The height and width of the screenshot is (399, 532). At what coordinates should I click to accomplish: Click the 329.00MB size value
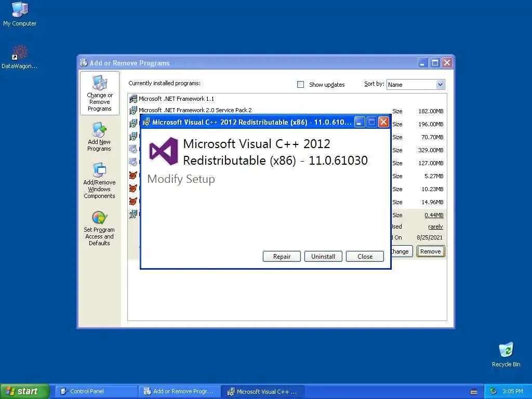[x=431, y=150]
